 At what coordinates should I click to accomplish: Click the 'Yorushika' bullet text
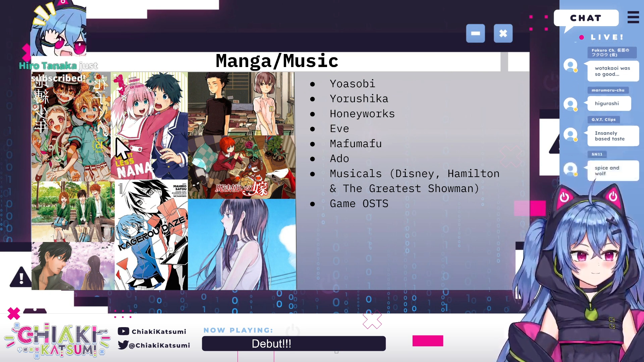[359, 99]
